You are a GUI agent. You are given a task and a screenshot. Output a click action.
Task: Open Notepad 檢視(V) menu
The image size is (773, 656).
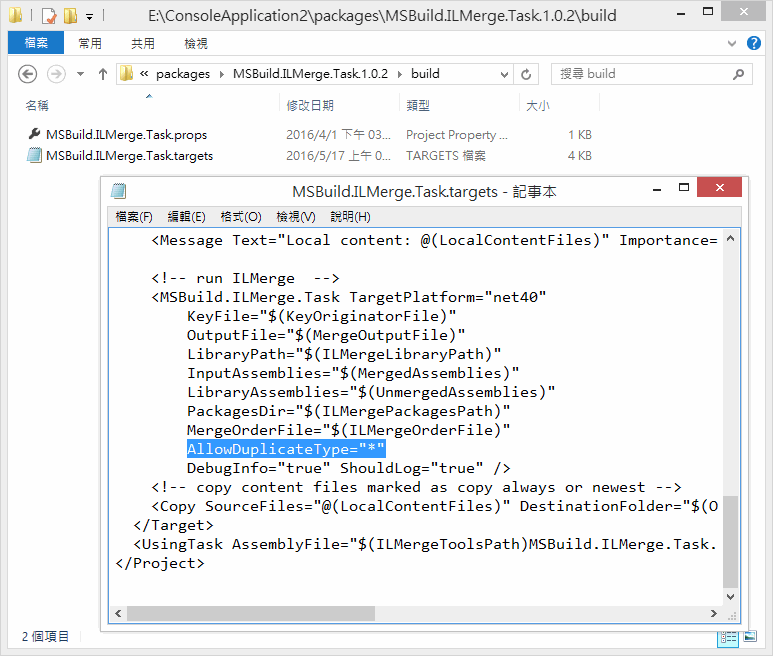coord(296,217)
